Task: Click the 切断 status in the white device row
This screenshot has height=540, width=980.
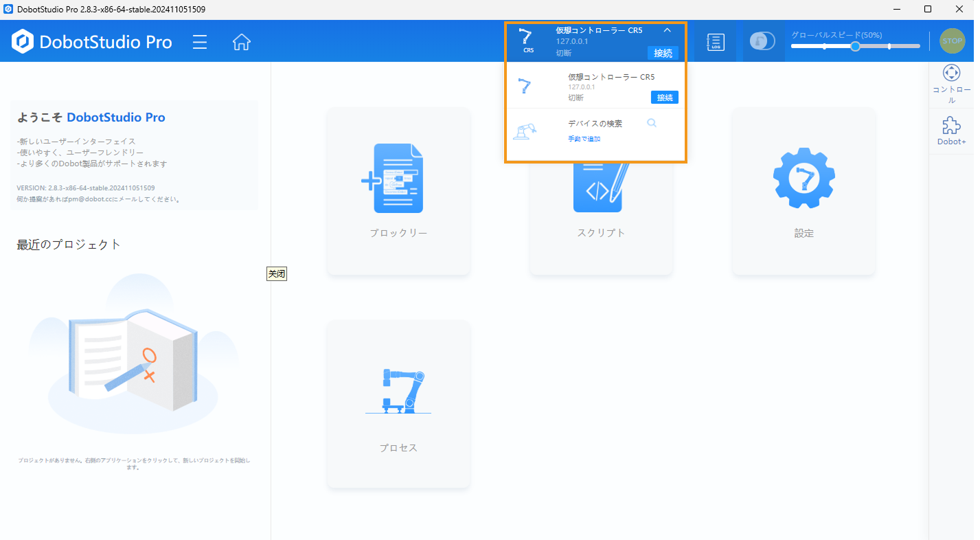Action: click(x=576, y=98)
